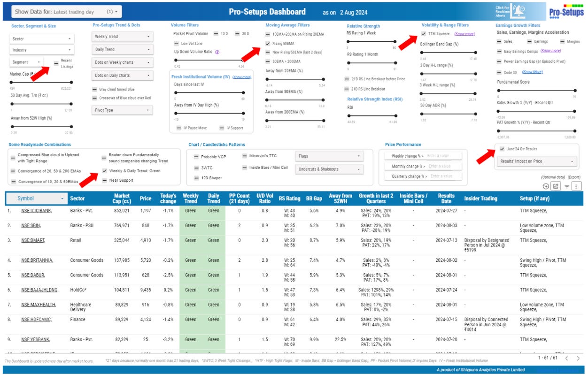Uncheck Weekly & Daily Trend: Green

[104, 171]
